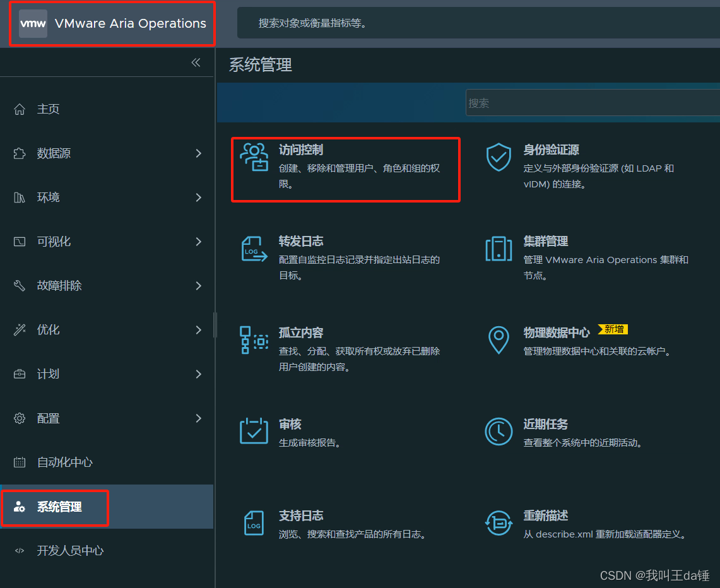Click the map pin icon of 物理数据中心
Image resolution: width=720 pixels, height=588 pixels.
(499, 340)
